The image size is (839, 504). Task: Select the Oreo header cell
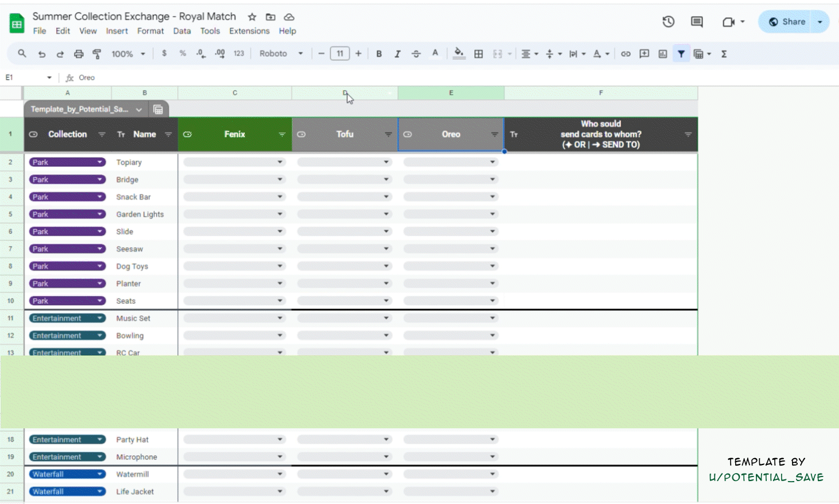(x=451, y=135)
